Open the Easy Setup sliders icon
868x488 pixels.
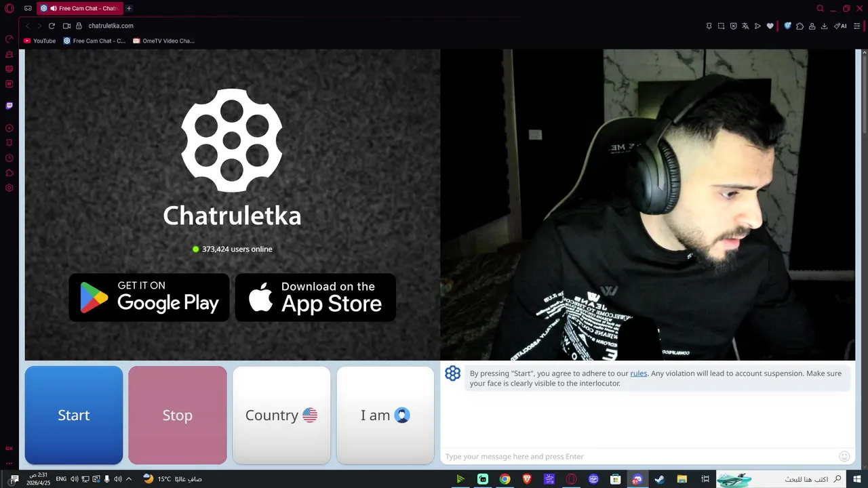click(x=857, y=26)
